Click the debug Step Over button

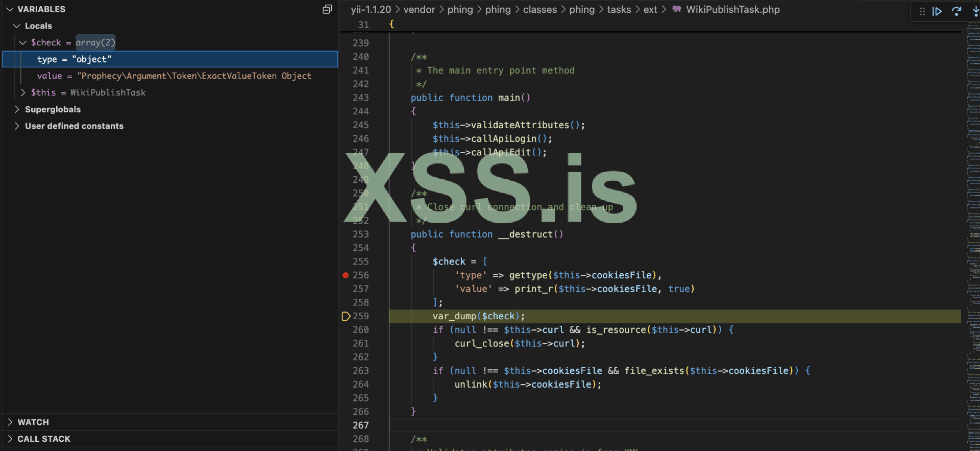957,11
